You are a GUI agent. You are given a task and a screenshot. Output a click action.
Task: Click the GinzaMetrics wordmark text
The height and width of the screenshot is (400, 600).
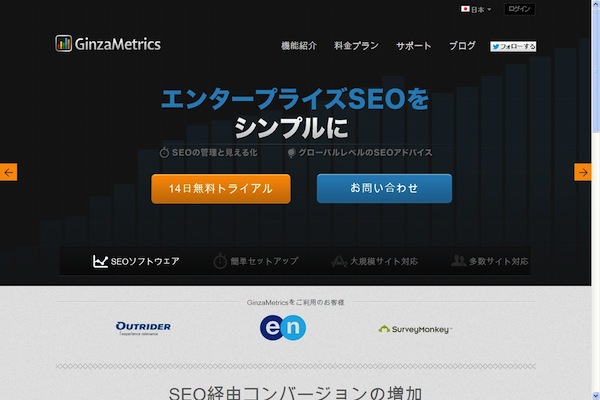118,44
